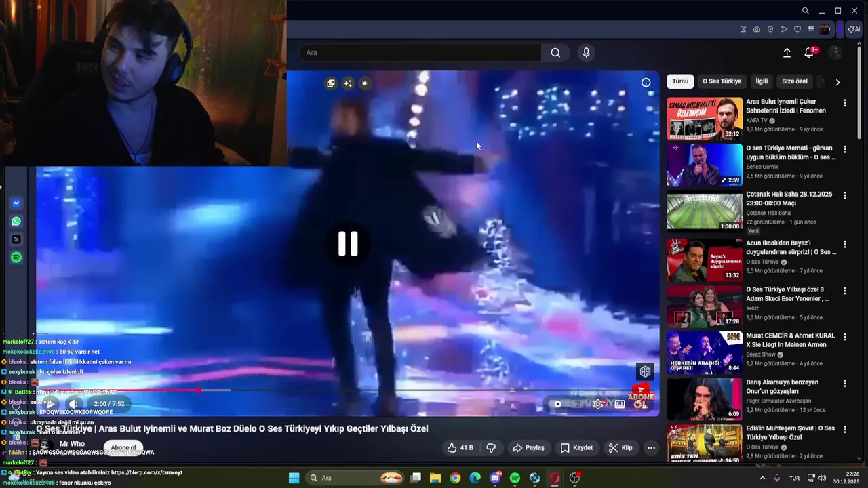The image size is (868, 488).
Task: Open YouTube notifications bell
Action: [810, 52]
